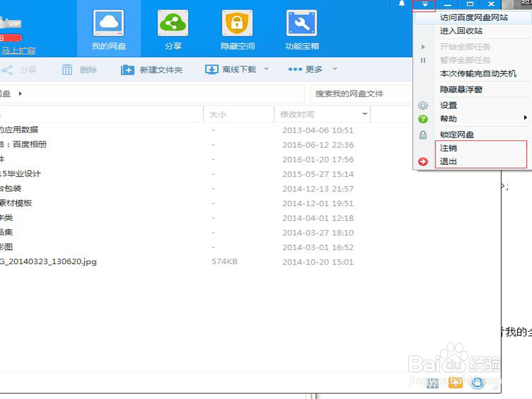Toggle the main dropdown menu arrow

[x=424, y=5]
